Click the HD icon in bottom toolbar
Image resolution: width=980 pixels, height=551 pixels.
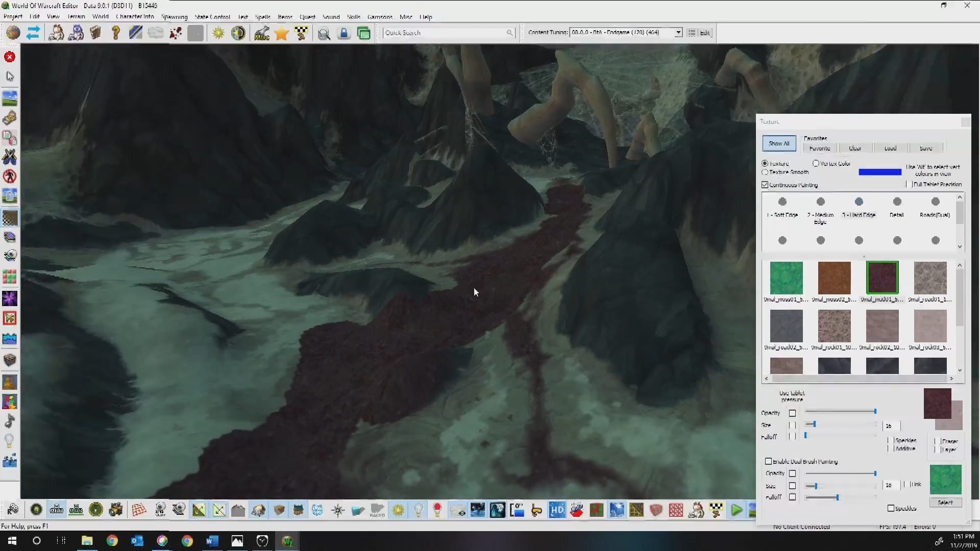click(557, 510)
